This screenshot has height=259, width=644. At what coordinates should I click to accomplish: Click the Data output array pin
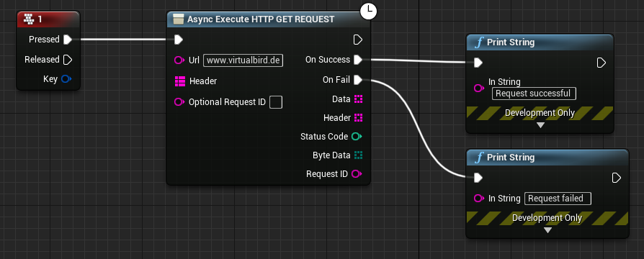click(358, 99)
